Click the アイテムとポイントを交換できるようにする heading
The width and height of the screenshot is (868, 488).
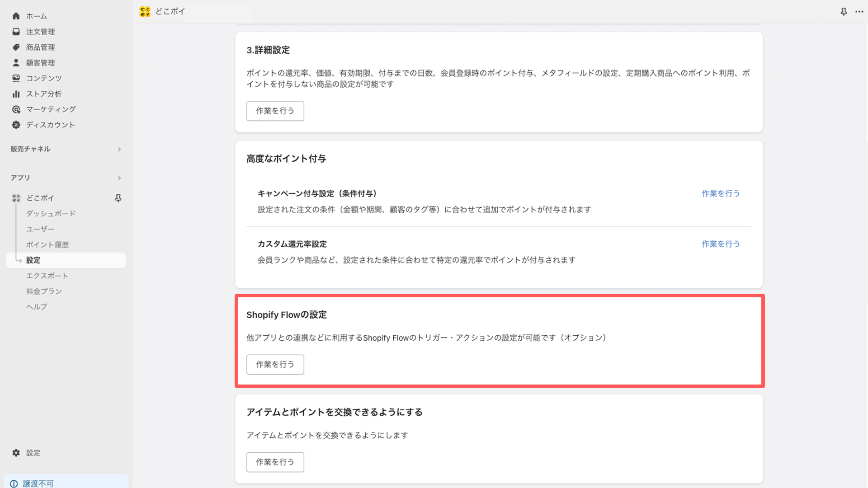(x=335, y=412)
